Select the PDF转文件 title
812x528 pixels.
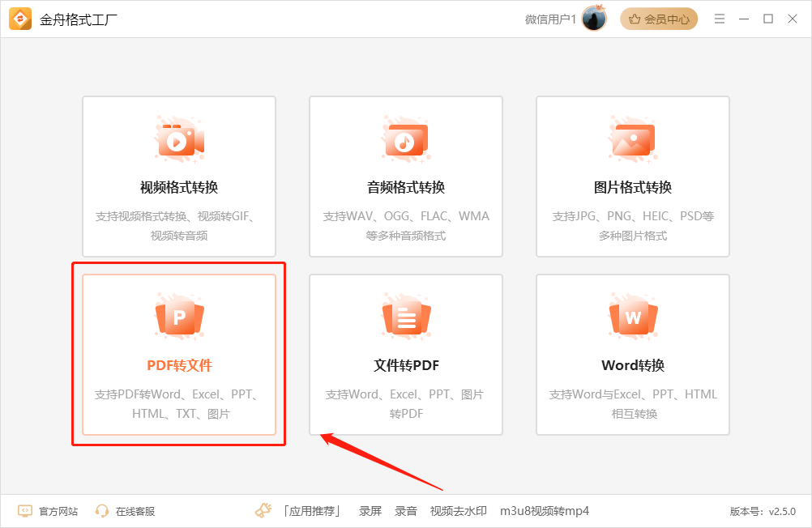tap(180, 365)
